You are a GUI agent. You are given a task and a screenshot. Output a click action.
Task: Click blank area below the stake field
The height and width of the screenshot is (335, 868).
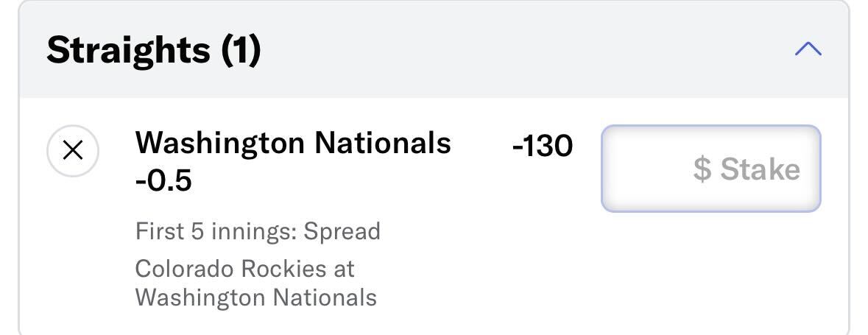point(710,266)
